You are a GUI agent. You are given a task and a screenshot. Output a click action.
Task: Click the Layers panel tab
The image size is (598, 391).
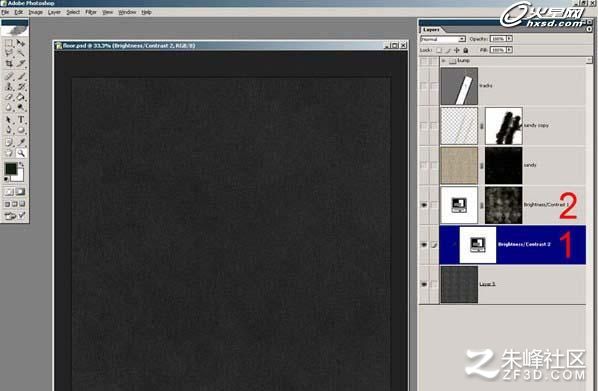click(431, 29)
